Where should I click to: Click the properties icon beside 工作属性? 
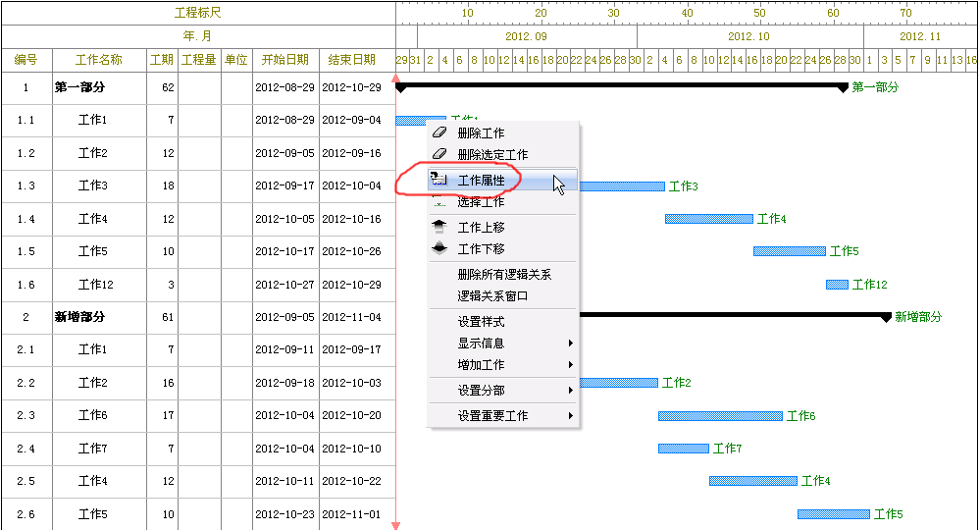[x=439, y=181]
